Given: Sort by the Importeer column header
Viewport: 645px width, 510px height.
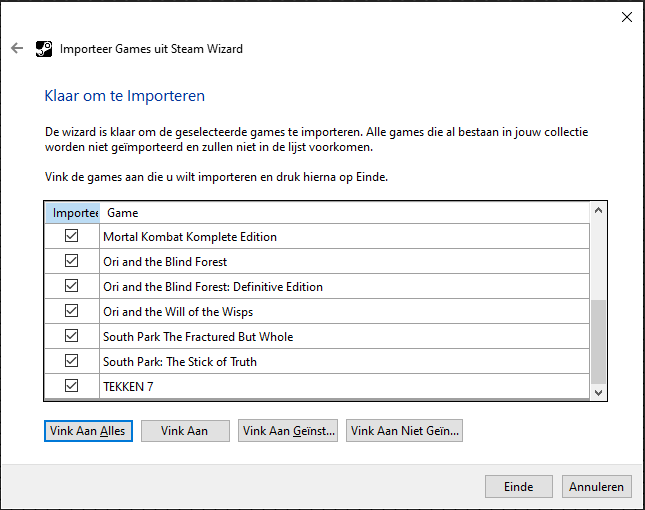Looking at the screenshot, I should [x=72, y=213].
